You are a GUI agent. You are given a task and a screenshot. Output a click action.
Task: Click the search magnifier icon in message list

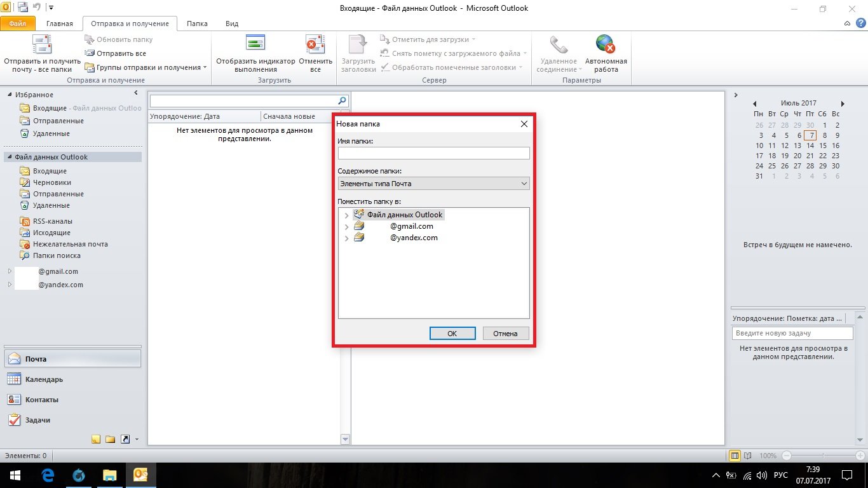pyautogui.click(x=342, y=101)
